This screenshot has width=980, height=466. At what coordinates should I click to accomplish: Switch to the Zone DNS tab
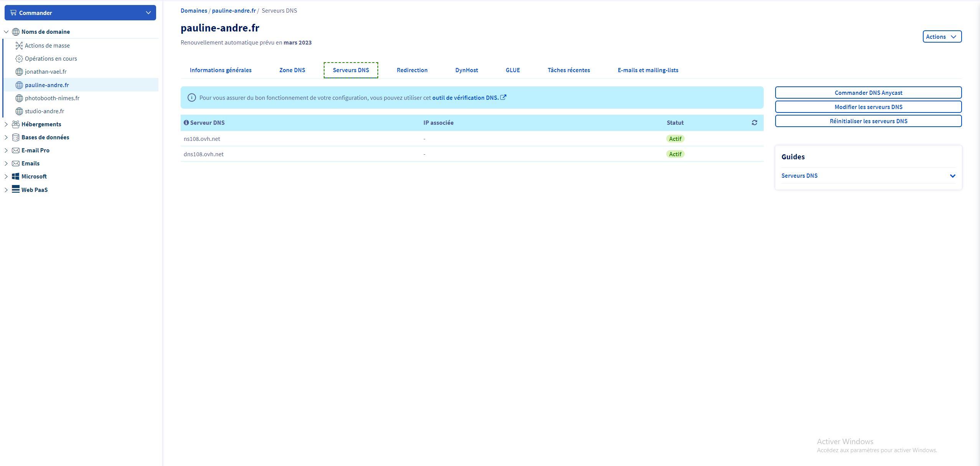(x=292, y=70)
